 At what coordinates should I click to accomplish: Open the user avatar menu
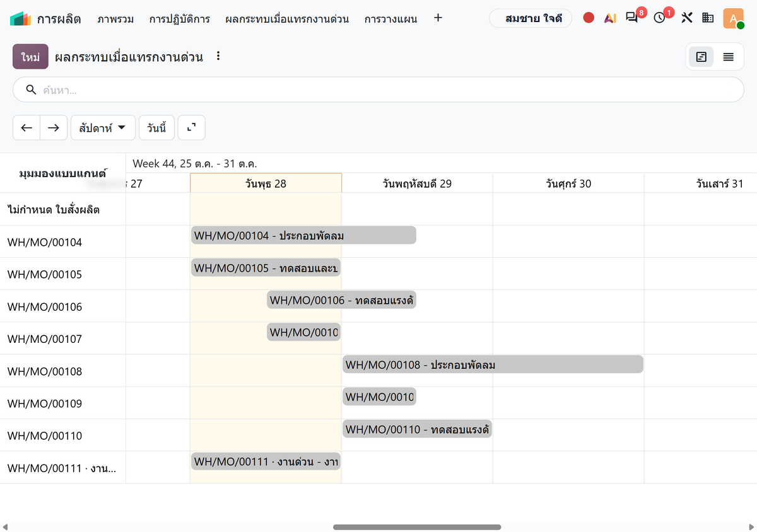click(x=733, y=18)
